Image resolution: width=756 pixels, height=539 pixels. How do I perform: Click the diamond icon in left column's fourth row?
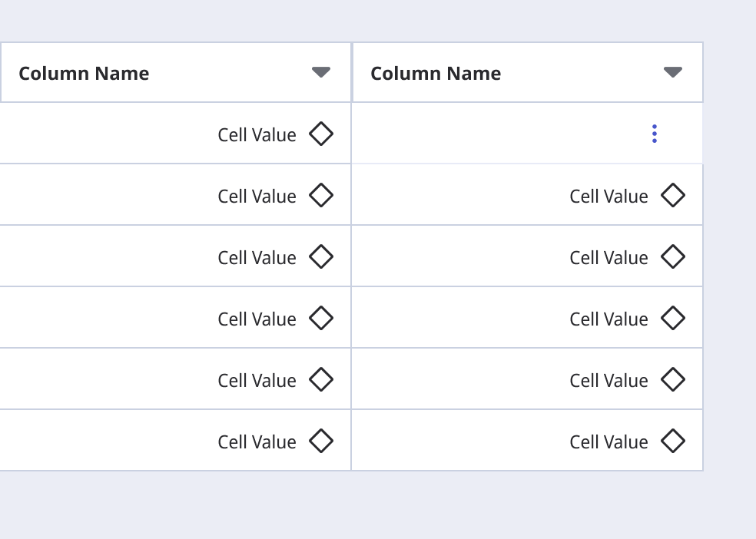321,318
